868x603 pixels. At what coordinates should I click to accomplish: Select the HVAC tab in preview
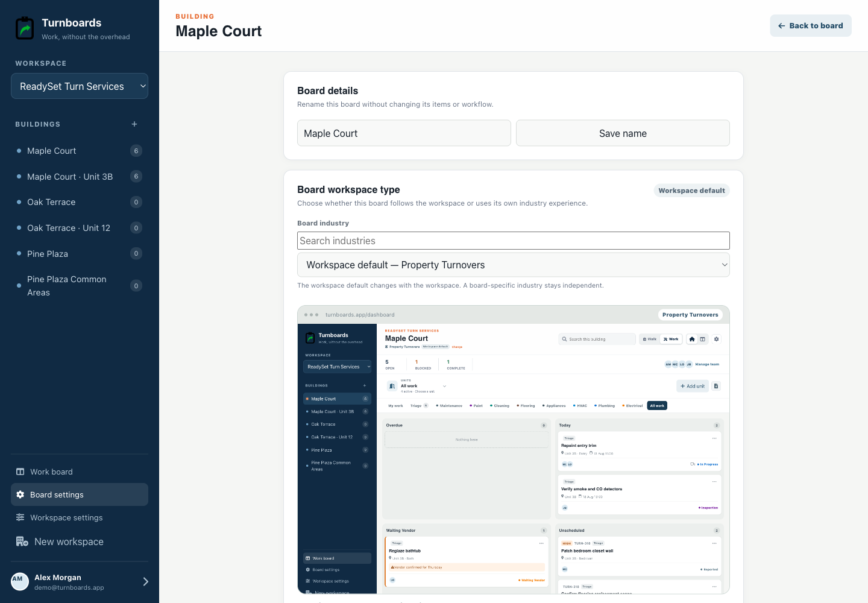[x=580, y=406]
